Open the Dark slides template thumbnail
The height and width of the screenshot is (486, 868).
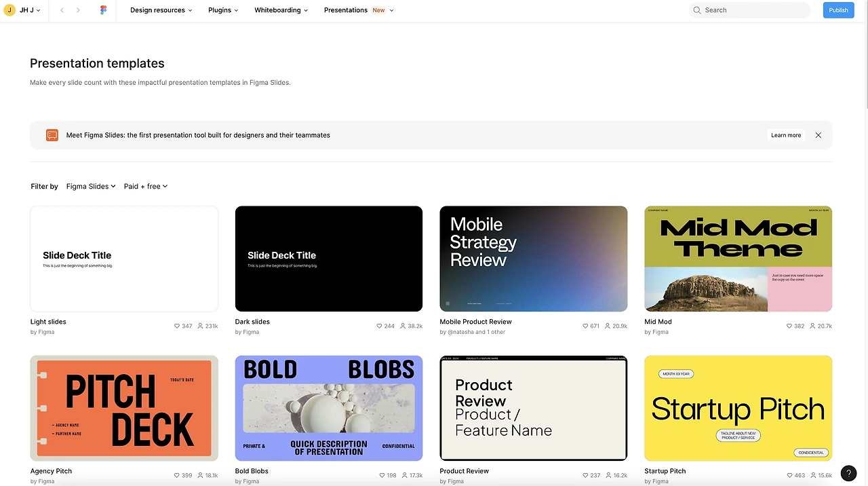click(x=329, y=259)
